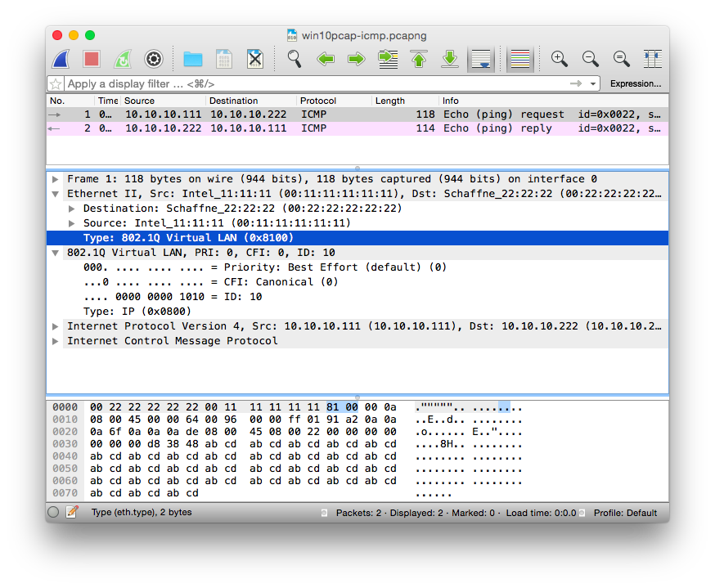Click the expert info circle icon
The height and width of the screenshot is (588, 715).
point(53,512)
